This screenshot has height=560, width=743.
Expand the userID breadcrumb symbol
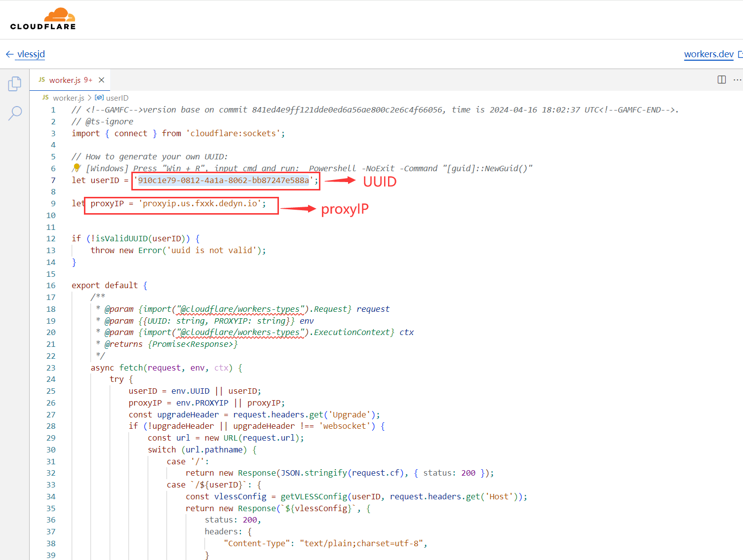pyautogui.click(x=117, y=98)
